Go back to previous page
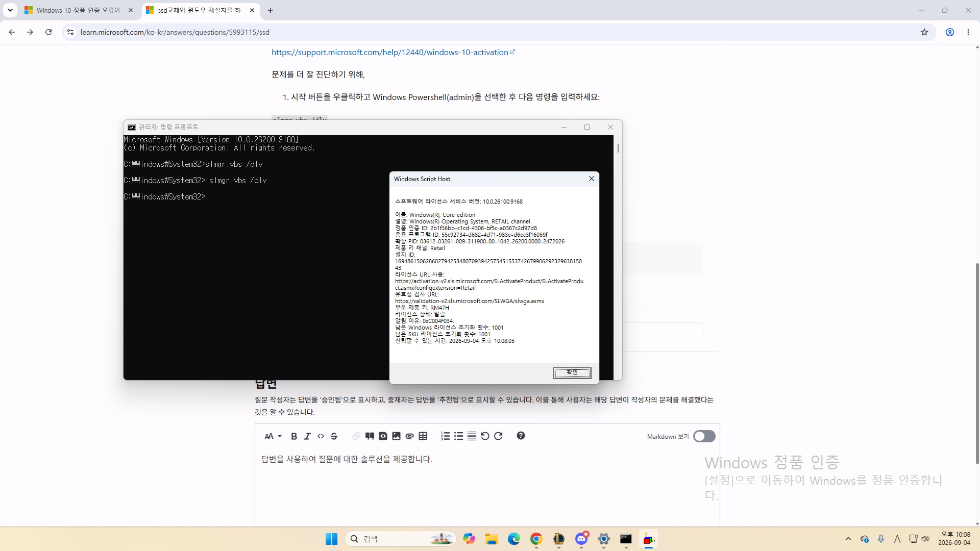Image resolution: width=980 pixels, height=551 pixels. coord(12,32)
